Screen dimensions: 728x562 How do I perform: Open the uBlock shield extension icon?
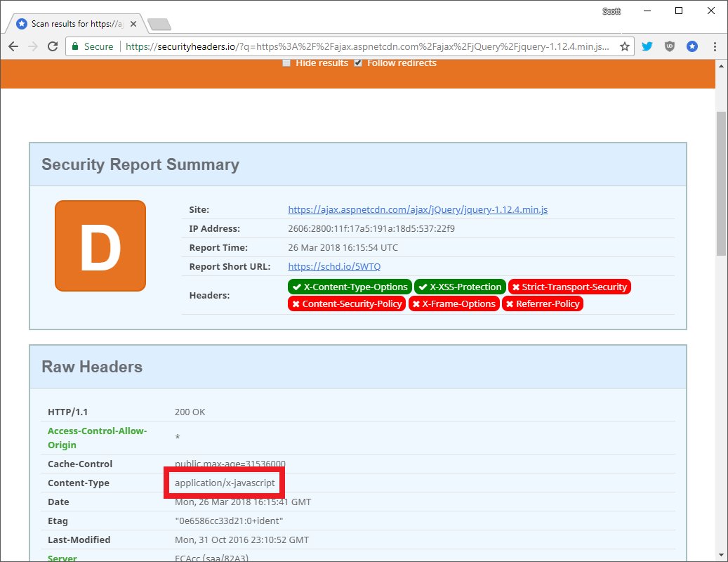click(670, 46)
